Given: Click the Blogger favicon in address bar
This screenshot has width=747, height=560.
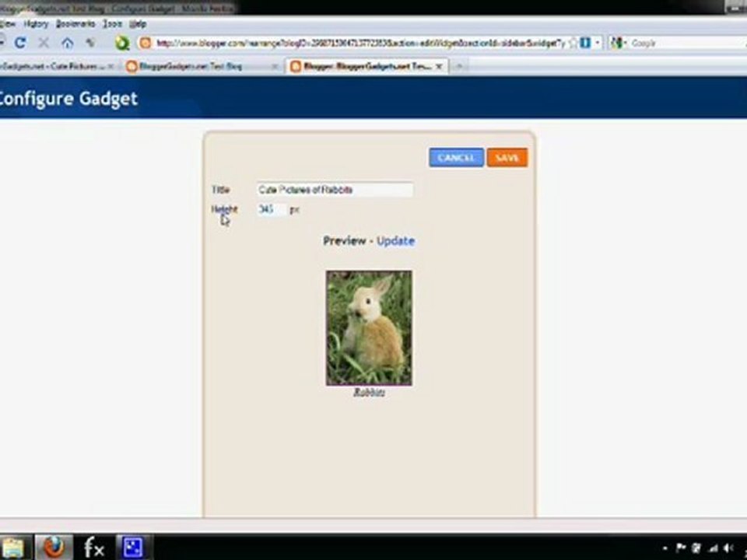Looking at the screenshot, I should coord(146,44).
